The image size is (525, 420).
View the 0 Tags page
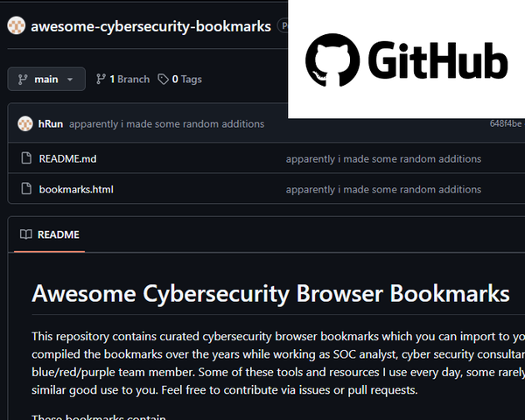[186, 79]
